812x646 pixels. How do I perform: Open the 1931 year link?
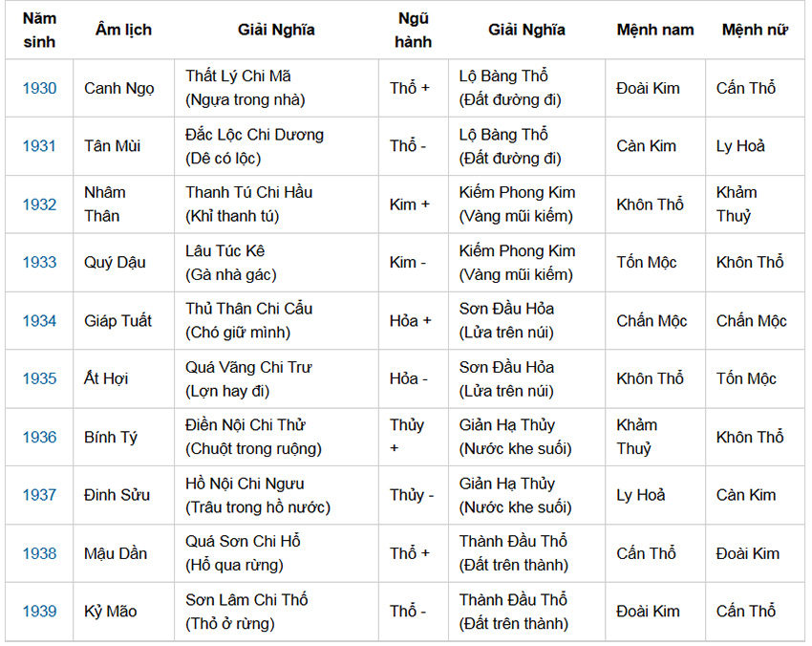[39, 146]
